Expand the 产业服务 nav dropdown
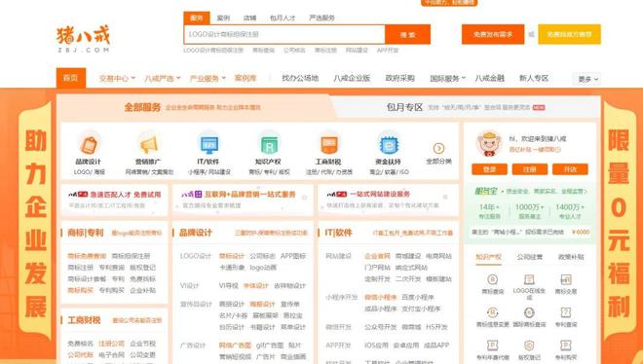 (x=208, y=78)
